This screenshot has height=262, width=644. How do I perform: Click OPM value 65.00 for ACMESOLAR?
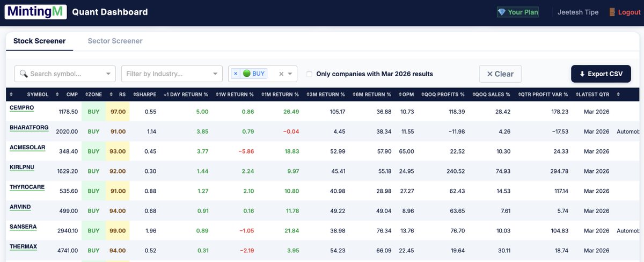click(x=406, y=151)
